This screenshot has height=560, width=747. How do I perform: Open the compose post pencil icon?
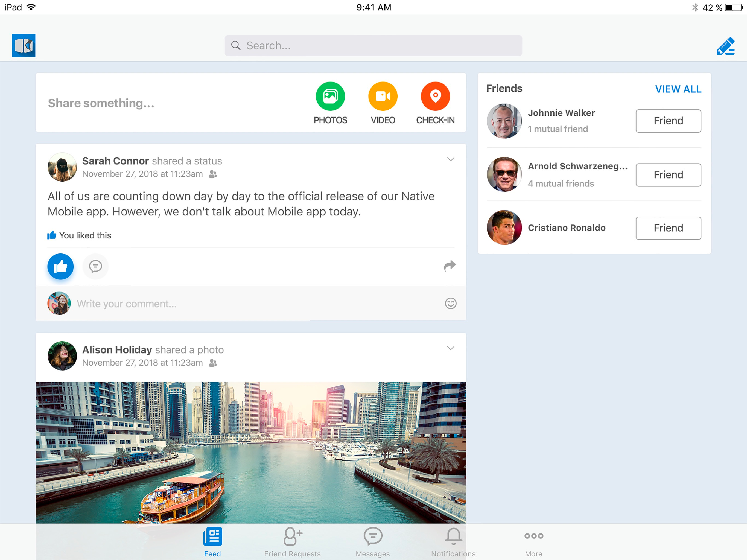tap(725, 46)
